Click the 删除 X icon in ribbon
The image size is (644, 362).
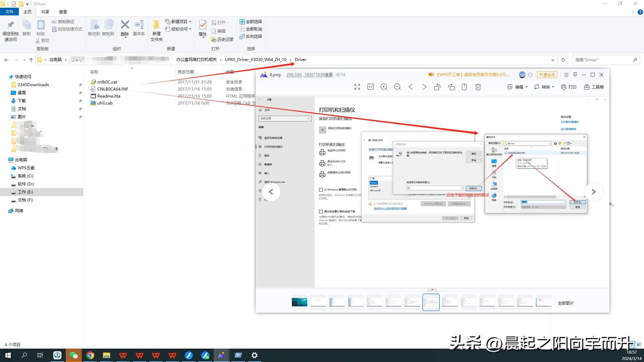(x=125, y=24)
